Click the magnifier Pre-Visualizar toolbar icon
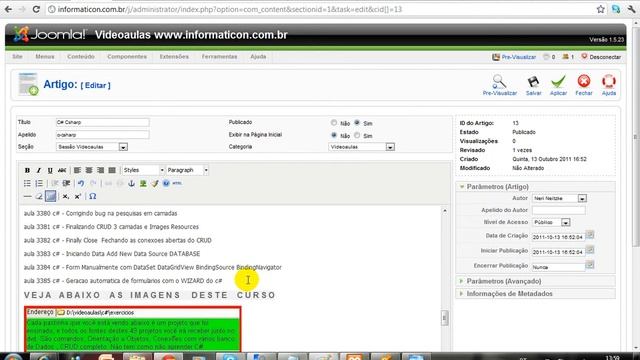Viewport: 640px width, 360px height. pyautogui.click(x=499, y=82)
